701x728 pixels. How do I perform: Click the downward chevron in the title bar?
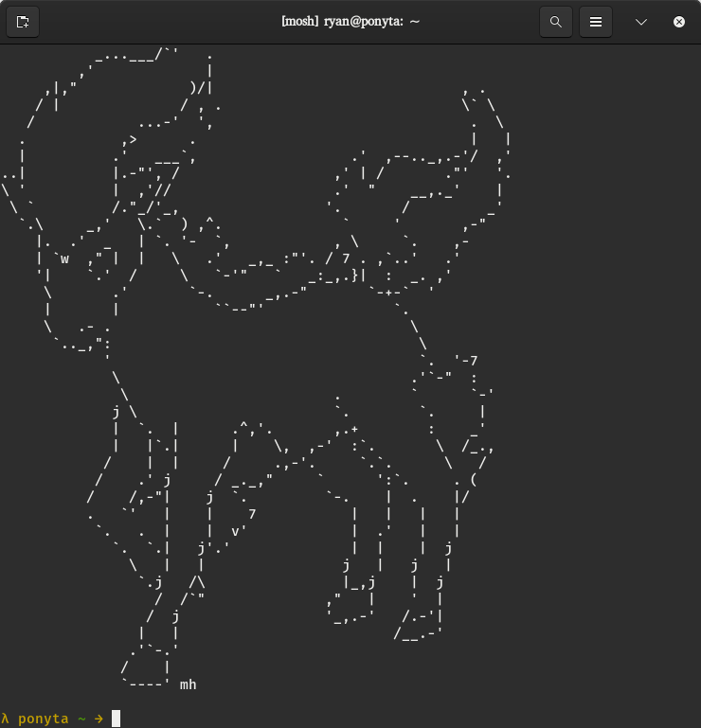[641, 22]
